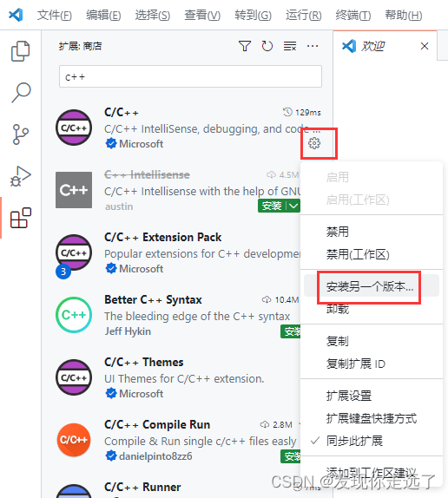The height and width of the screenshot is (498, 448).
Task: Select 添加到工作区建议 menu entry
Action: [x=372, y=473]
